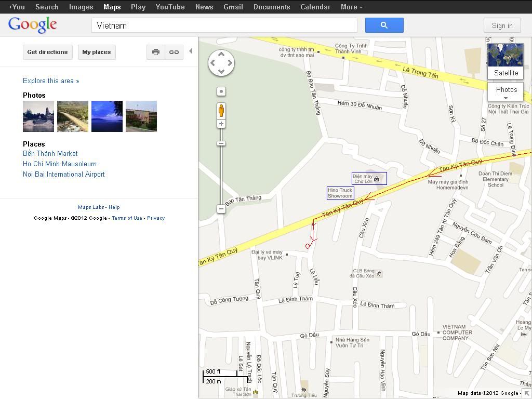The image size is (532, 399).
Task: Collapse the left side panel arrow
Action: [x=191, y=51]
